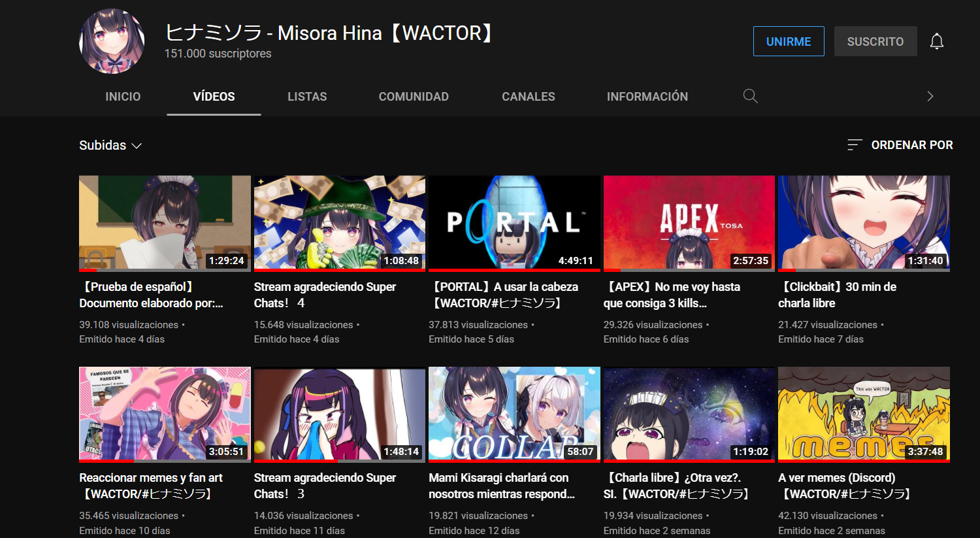The height and width of the screenshot is (538, 980).
Task: Click the title 【PORTAL】 A usar la cabeza
Action: (504, 295)
